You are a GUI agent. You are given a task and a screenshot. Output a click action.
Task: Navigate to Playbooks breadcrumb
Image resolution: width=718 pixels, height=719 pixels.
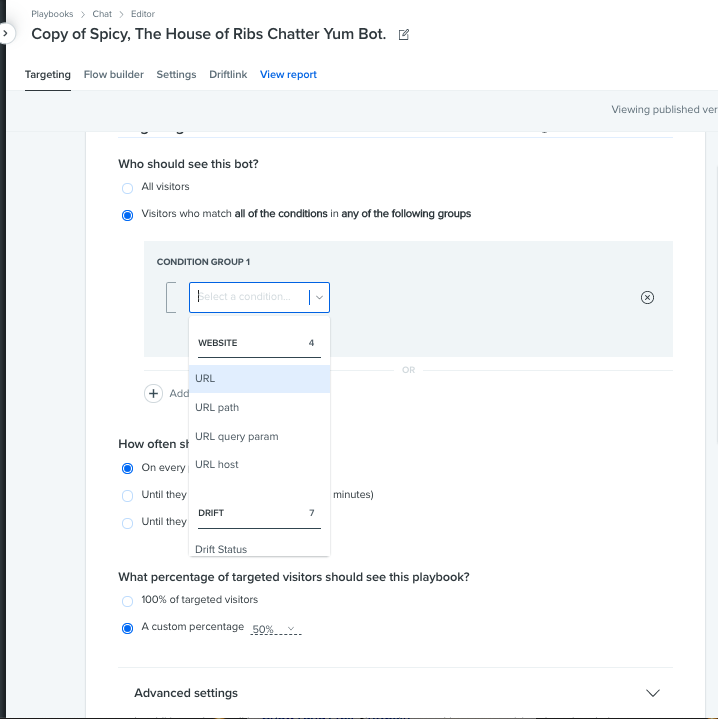point(52,14)
